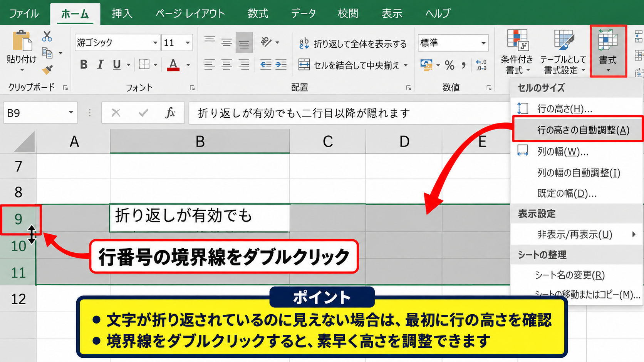
Task: Center cell text horizontally
Action: point(226,65)
